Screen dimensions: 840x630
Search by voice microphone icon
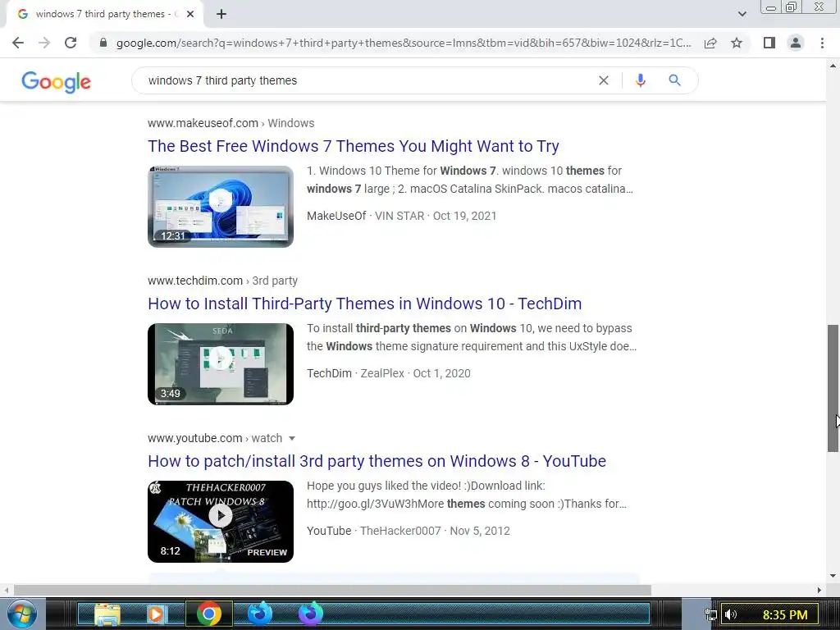click(640, 80)
